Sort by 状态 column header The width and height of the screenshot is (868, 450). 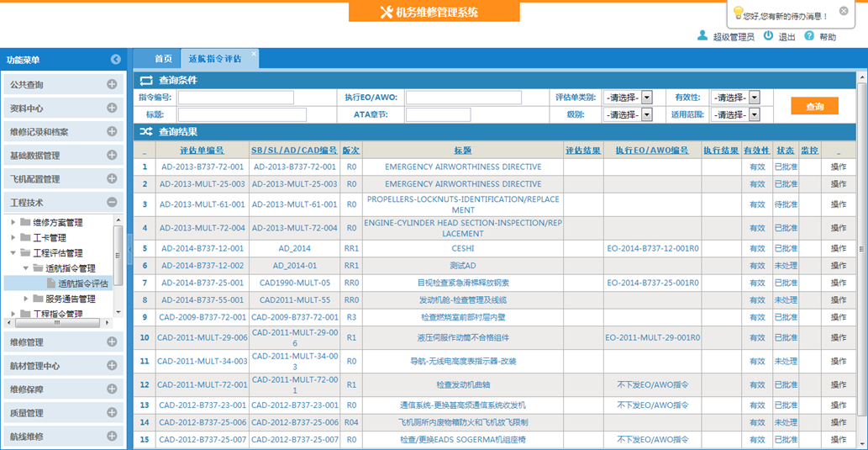786,151
